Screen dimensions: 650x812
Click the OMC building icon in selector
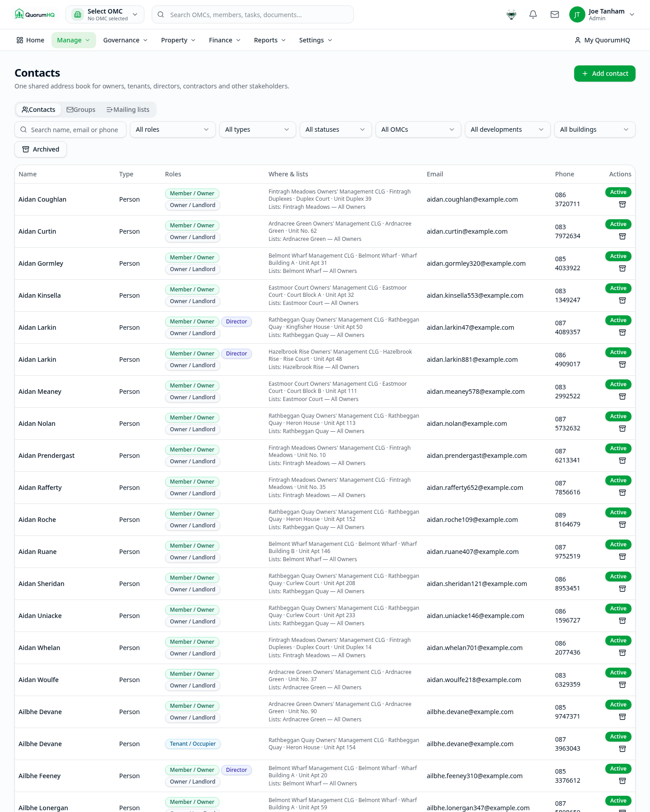(x=78, y=14)
